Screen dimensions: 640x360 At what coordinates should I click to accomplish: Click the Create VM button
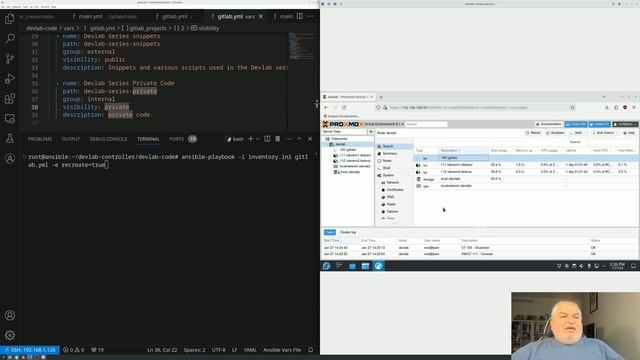[x=576, y=124]
